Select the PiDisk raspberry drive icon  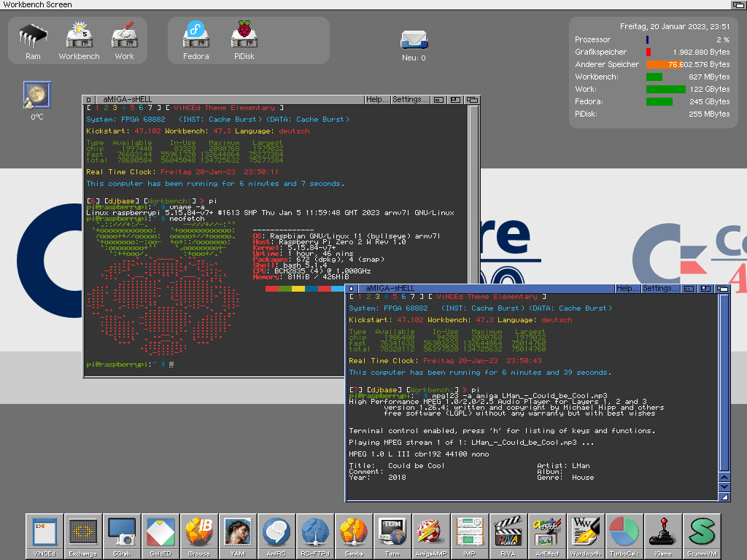[x=244, y=41]
